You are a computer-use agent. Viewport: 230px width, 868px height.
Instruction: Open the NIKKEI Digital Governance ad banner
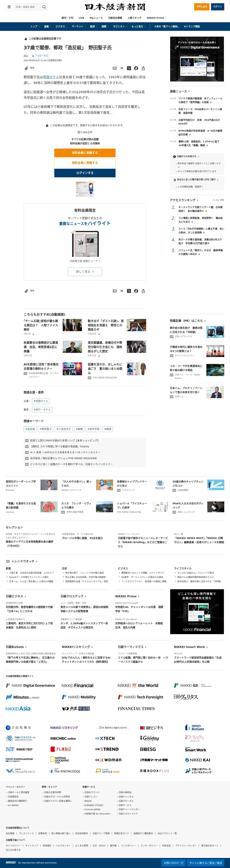[197, 59]
